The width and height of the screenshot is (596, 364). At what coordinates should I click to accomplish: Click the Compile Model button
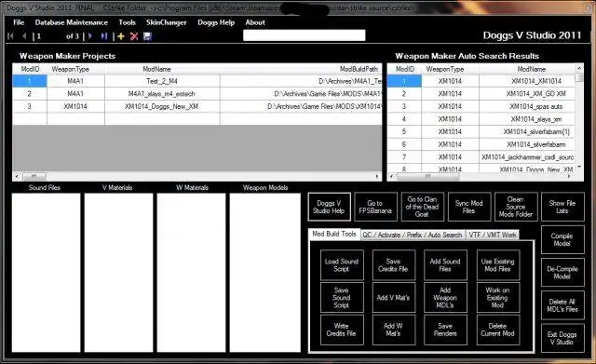[x=562, y=240]
